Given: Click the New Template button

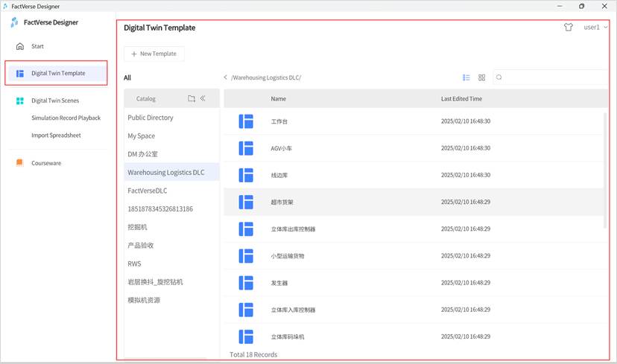Looking at the screenshot, I should point(154,54).
